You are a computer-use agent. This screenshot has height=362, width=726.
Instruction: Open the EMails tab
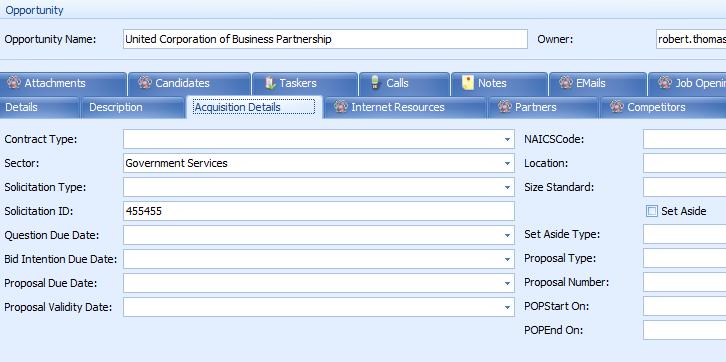tap(598, 83)
